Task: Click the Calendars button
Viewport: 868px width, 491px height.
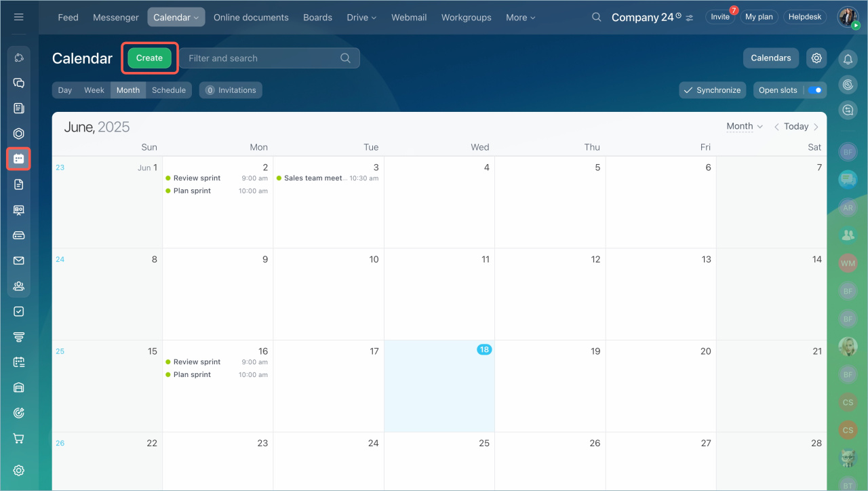Action: [771, 58]
